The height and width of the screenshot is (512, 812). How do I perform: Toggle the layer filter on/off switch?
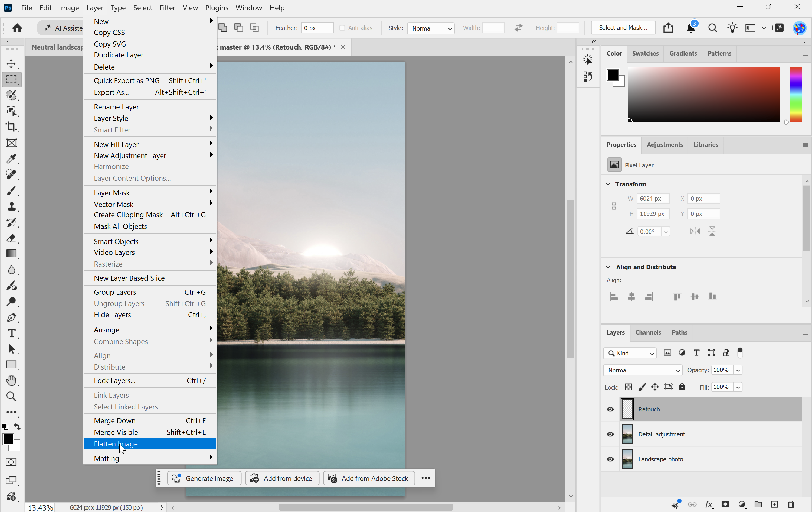click(x=740, y=353)
